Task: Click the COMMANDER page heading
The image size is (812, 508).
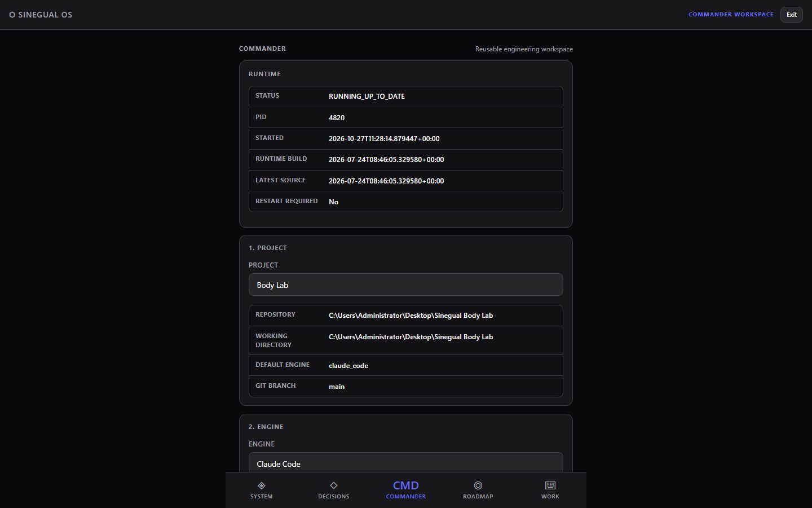Action: pyautogui.click(x=262, y=49)
